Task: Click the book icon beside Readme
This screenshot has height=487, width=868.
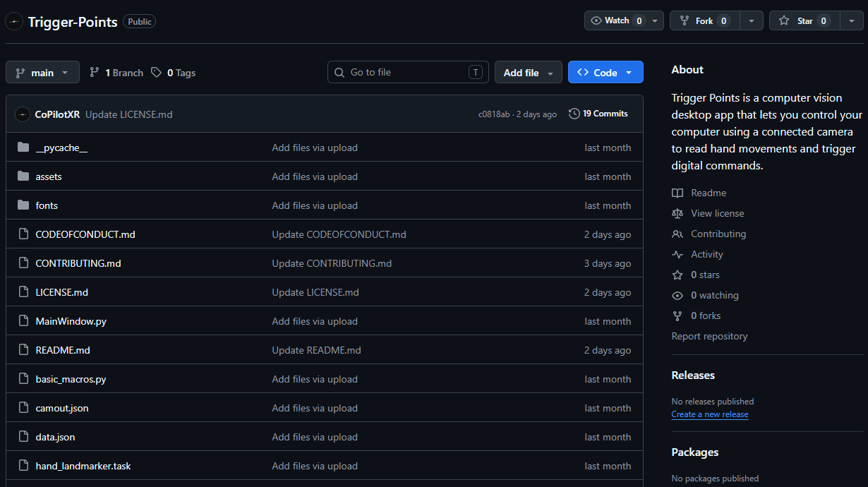Action: (677, 193)
